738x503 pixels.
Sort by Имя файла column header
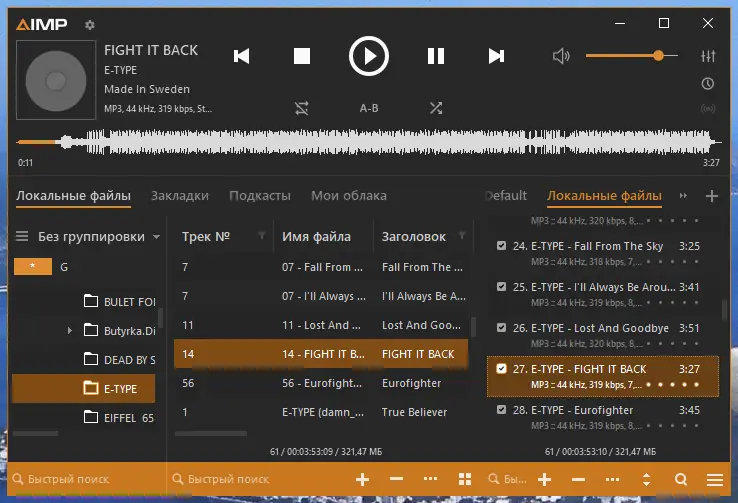[316, 237]
